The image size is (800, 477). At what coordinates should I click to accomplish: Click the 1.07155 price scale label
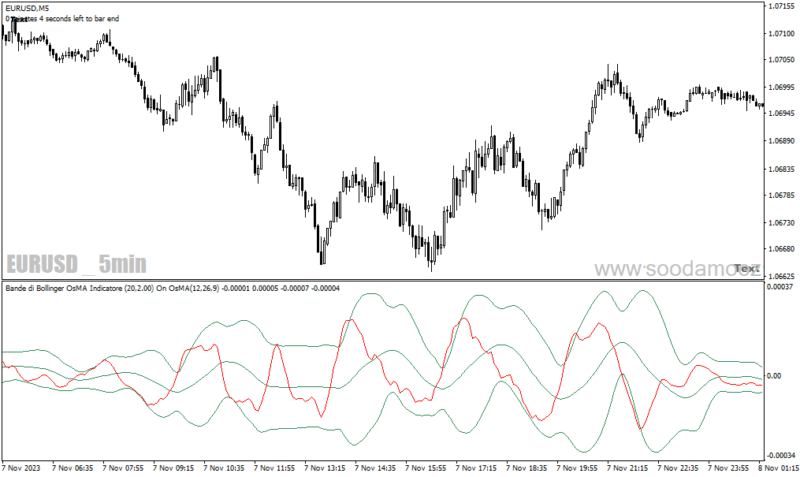tap(782, 6)
